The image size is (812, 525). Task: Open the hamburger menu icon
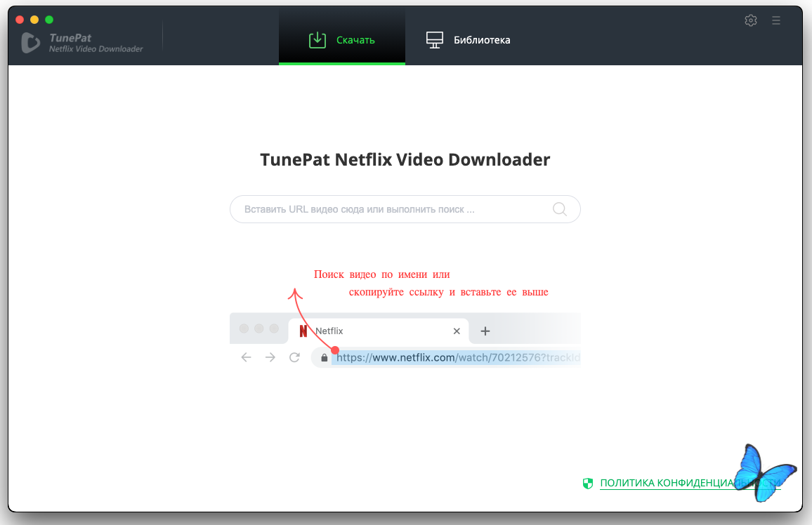[776, 20]
